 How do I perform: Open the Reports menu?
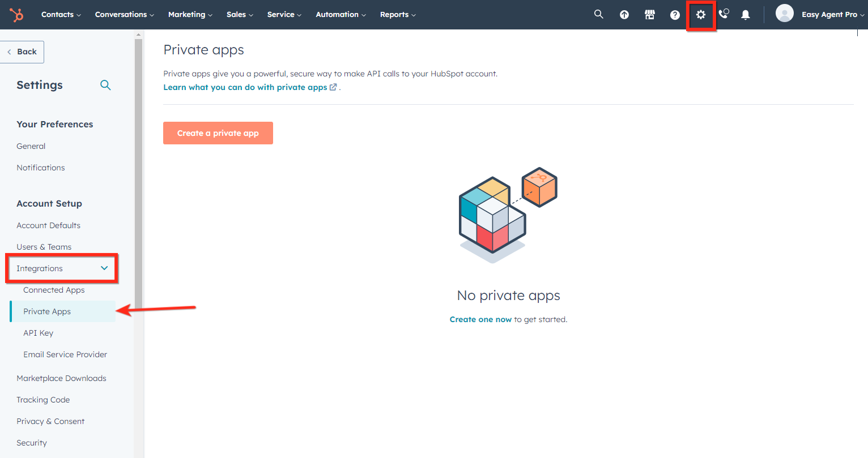pyautogui.click(x=398, y=15)
